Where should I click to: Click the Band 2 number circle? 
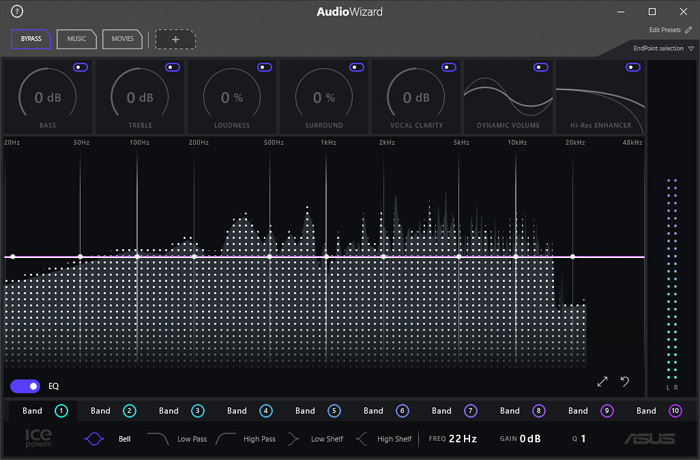(129, 410)
